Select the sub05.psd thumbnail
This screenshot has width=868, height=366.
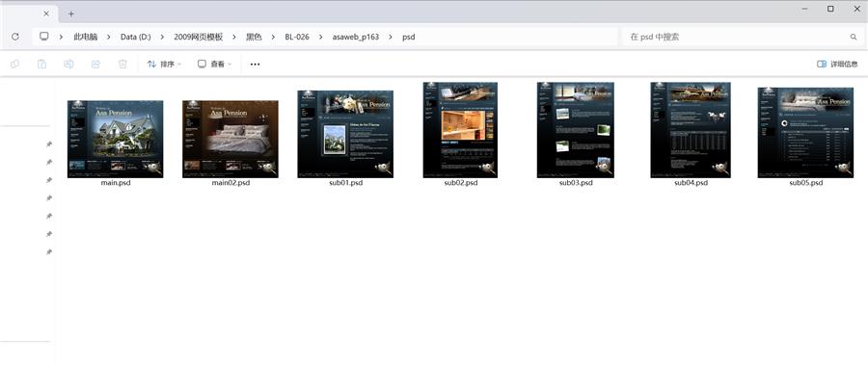click(805, 133)
